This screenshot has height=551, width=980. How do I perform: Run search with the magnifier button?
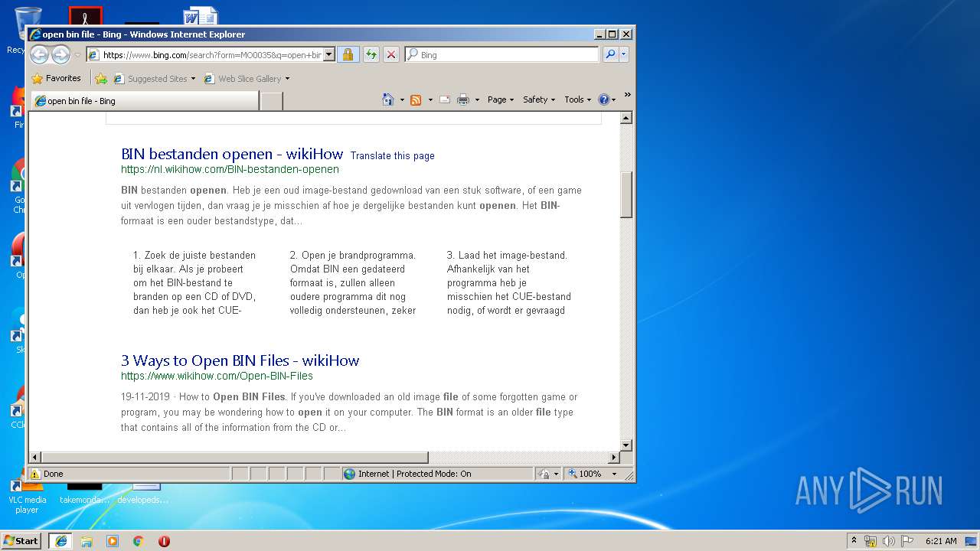pos(610,55)
